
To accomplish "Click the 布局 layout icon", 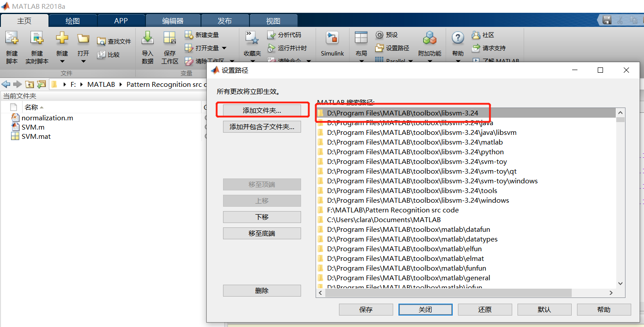I will (x=361, y=38).
